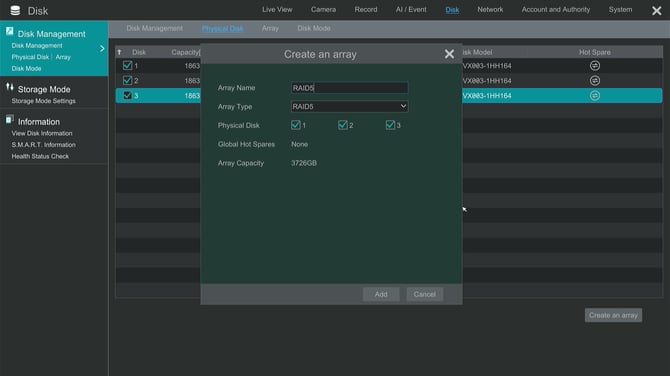Switch to the Array tab
Image resolution: width=670 pixels, height=376 pixels.
pyautogui.click(x=270, y=28)
